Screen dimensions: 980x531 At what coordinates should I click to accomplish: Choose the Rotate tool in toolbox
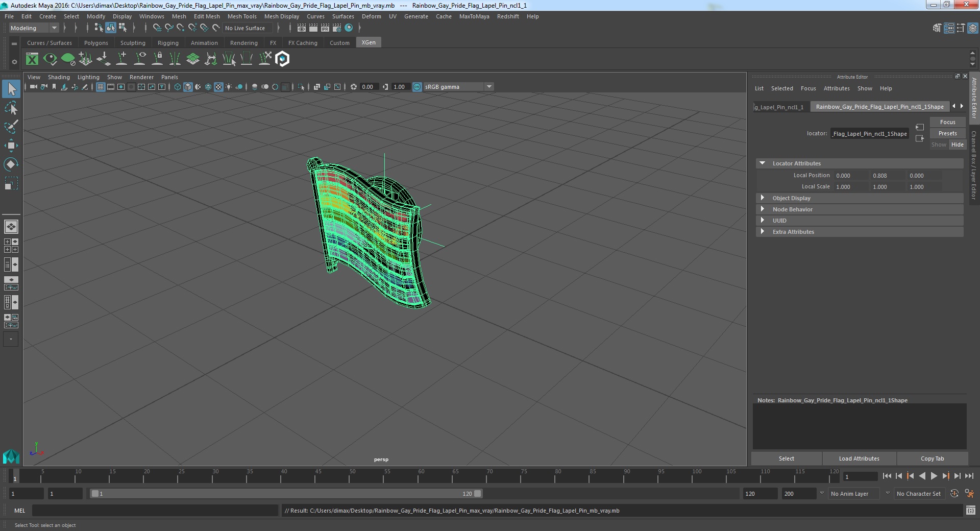click(11, 164)
